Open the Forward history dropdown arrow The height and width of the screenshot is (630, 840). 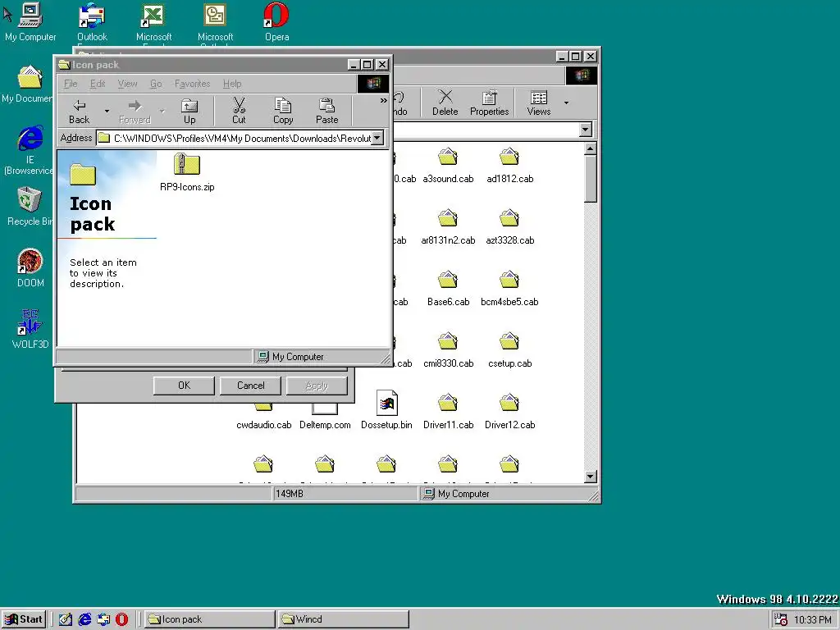pyautogui.click(x=162, y=112)
